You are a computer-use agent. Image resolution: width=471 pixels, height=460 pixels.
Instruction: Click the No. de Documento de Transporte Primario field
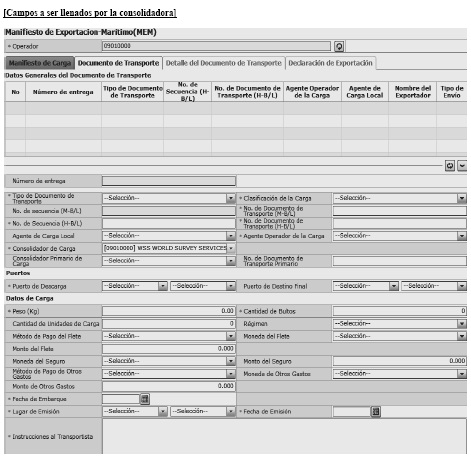pyautogui.click(x=400, y=261)
